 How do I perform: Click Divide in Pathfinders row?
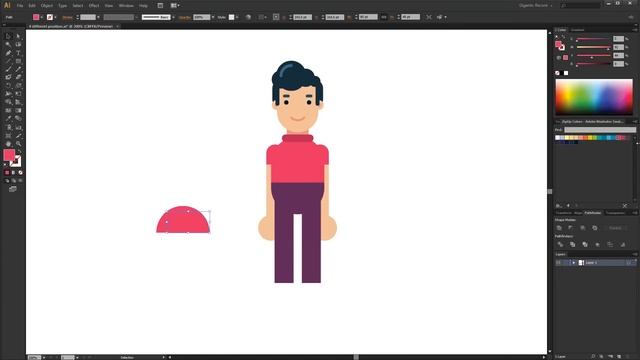click(x=560, y=244)
